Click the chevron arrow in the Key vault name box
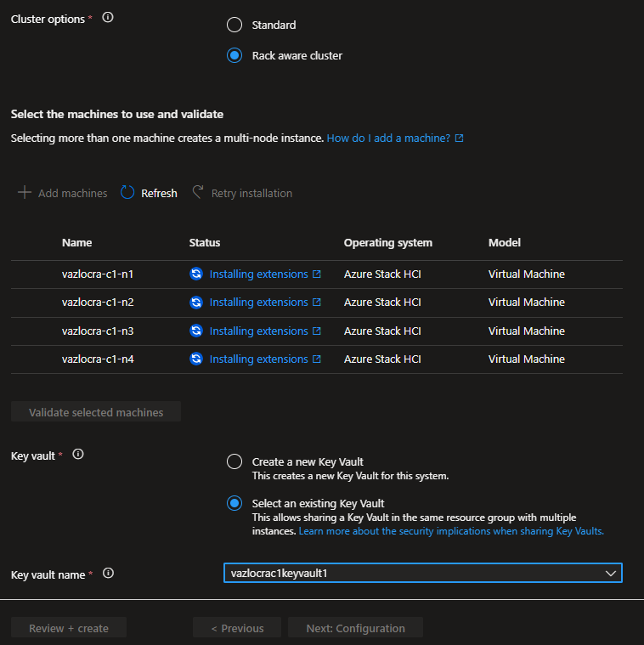Screen dimensions: 644x645 coord(610,573)
